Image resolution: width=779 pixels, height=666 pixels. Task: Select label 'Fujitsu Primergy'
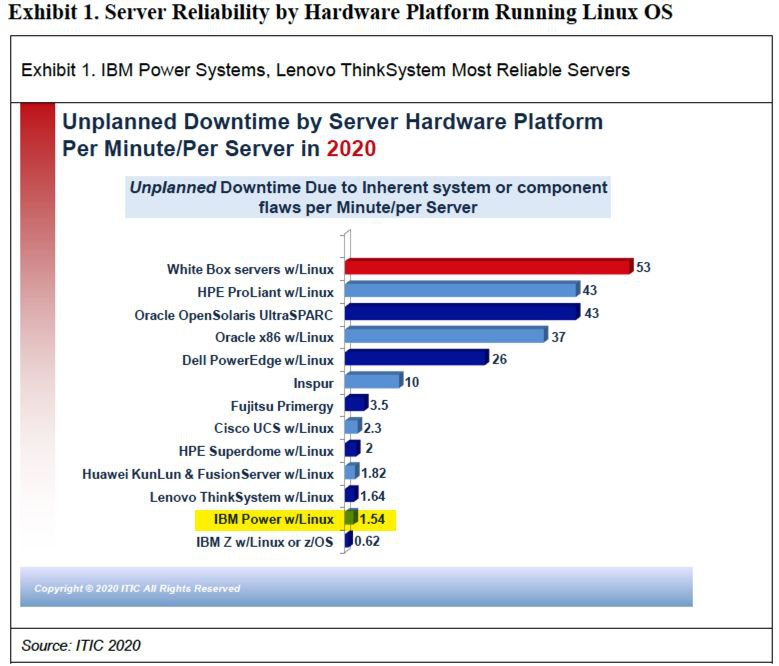tap(282, 406)
